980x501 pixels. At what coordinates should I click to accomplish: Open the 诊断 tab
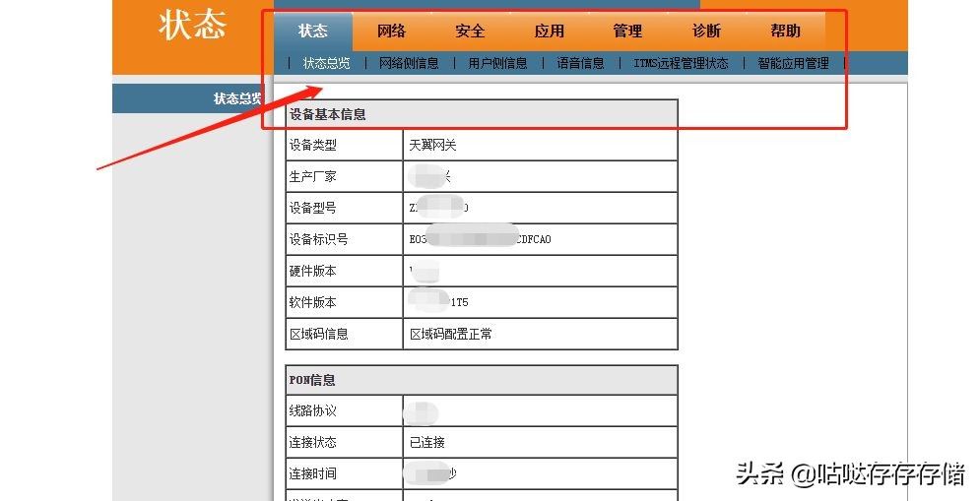click(706, 31)
